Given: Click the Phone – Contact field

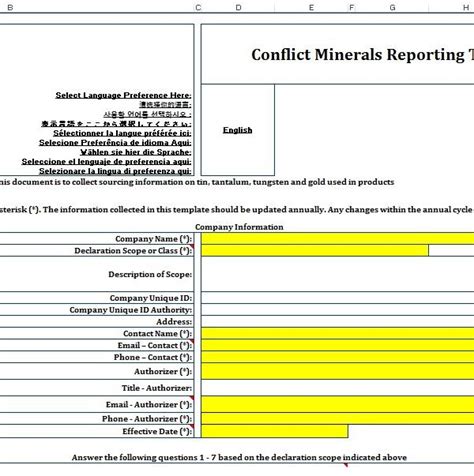Looking at the screenshot, I should tap(338, 357).
